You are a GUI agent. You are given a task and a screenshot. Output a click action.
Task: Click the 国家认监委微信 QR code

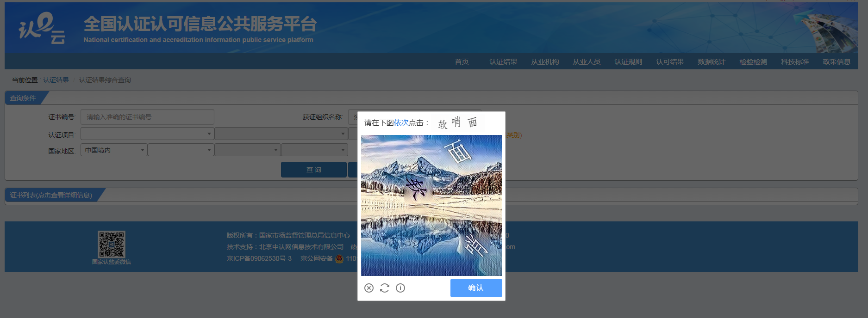click(x=111, y=245)
